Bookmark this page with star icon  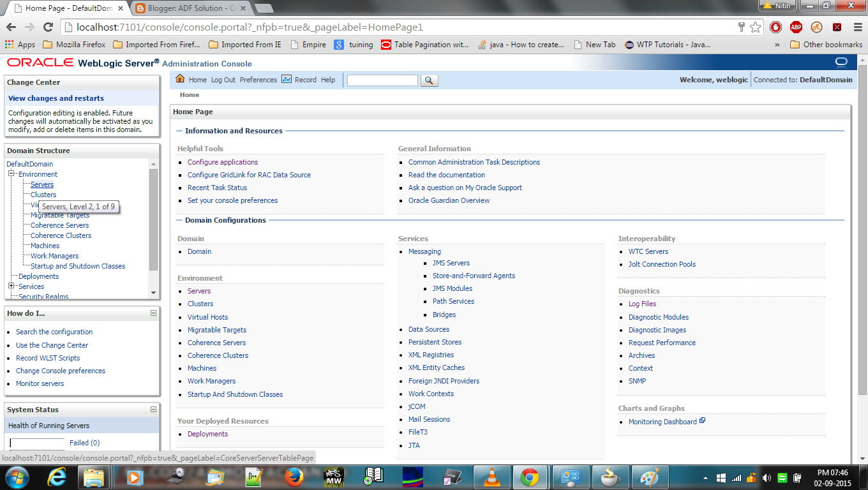[756, 27]
